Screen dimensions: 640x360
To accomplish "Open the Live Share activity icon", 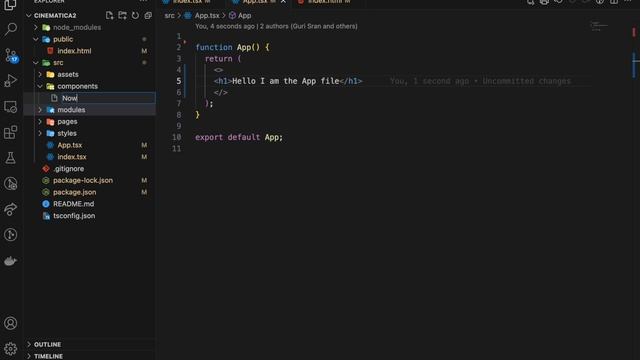I will click(11, 209).
